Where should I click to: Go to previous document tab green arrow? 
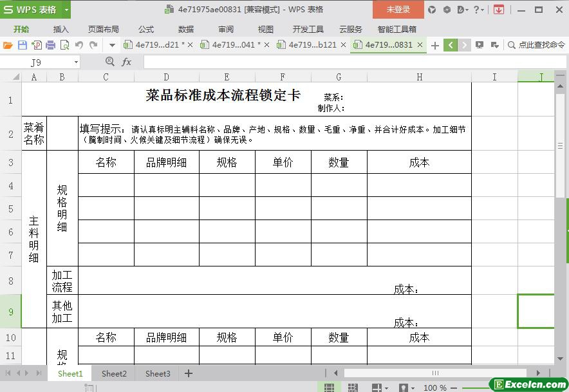click(x=451, y=45)
